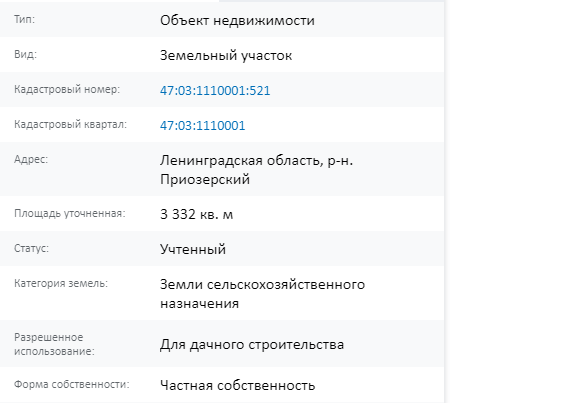Click the 'Форма собственности:' label
This screenshot has width=577, height=403.
click(72, 384)
